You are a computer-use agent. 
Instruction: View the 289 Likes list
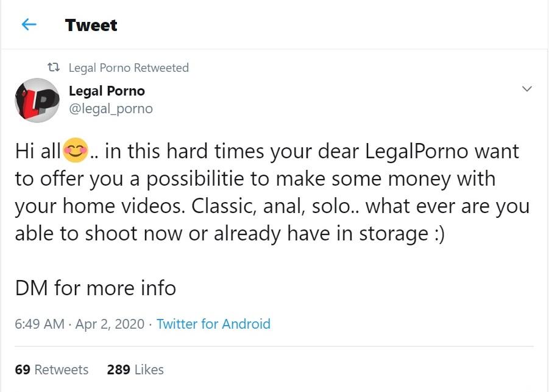tap(135, 369)
